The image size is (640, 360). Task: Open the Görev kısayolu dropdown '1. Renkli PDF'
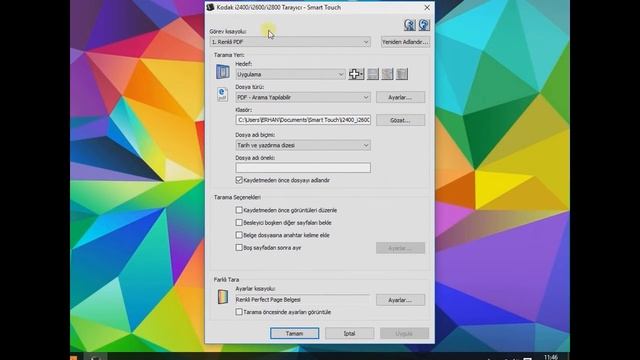coord(290,42)
